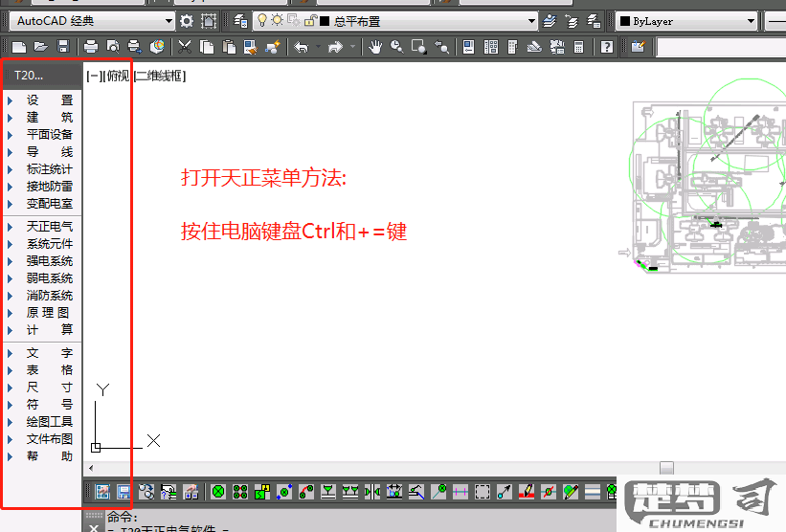
Task: Open the 尺寸 menu entry
Action: [x=50, y=388]
